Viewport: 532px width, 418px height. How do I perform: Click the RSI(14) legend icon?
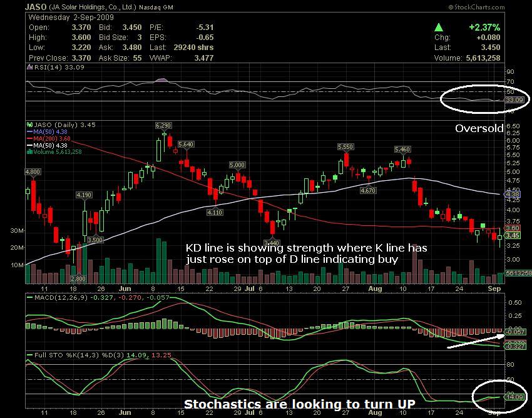point(30,67)
